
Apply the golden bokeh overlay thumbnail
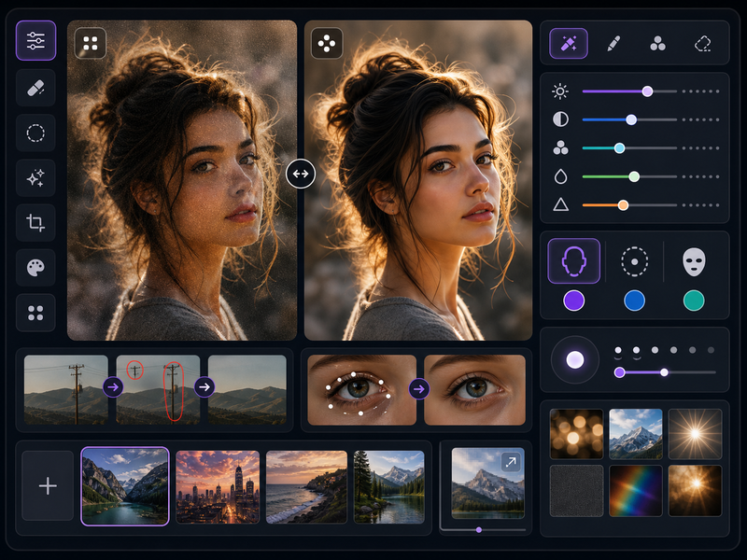click(x=576, y=434)
